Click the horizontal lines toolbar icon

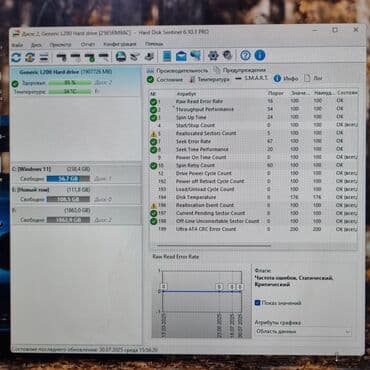pos(44,57)
